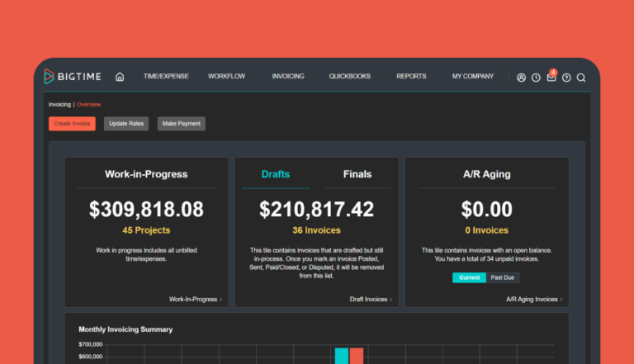The image size is (634, 364).
Task: Switch to the Finals tab
Action: 357,174
